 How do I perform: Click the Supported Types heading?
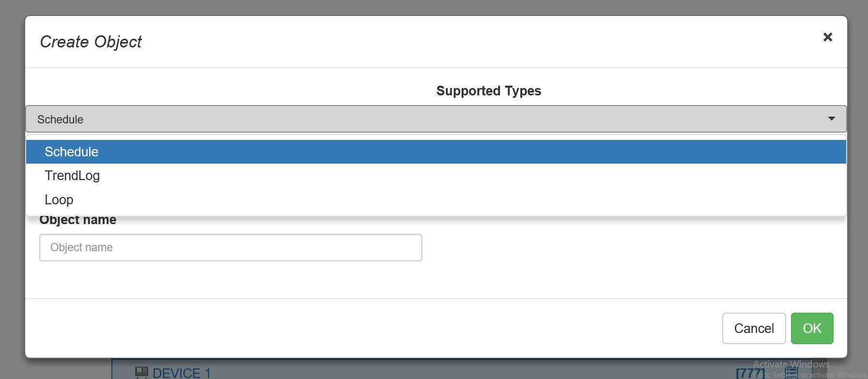point(489,91)
